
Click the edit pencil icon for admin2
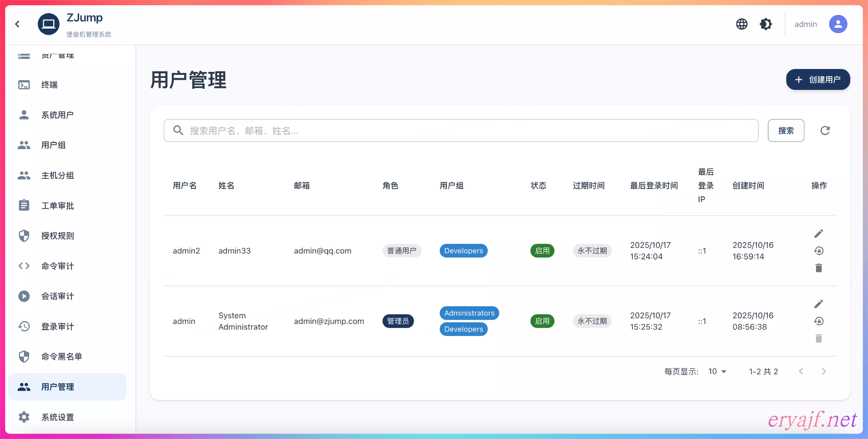pos(819,233)
